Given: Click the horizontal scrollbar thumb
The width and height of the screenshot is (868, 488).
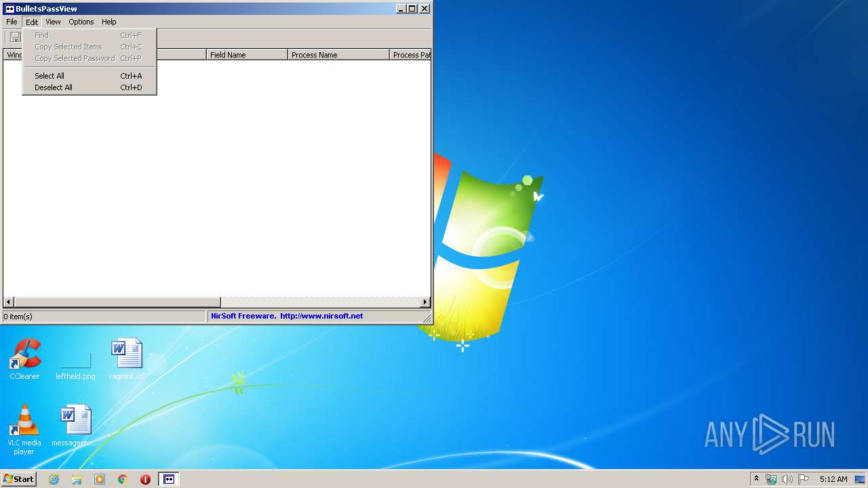Looking at the screenshot, I should coord(117,302).
